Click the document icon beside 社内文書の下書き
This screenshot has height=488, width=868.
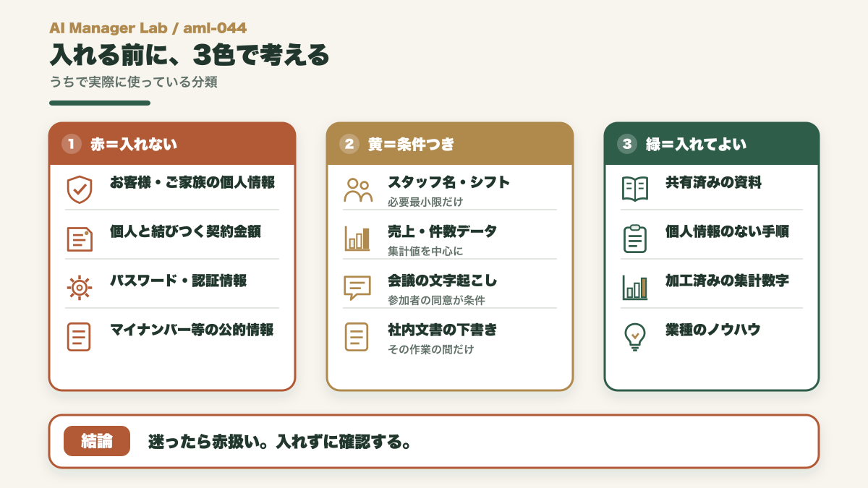(x=357, y=337)
